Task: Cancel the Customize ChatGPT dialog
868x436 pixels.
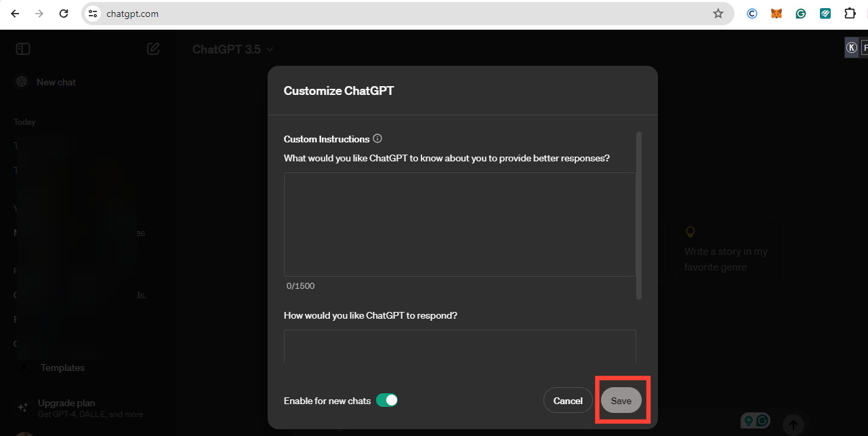Action: [568, 401]
